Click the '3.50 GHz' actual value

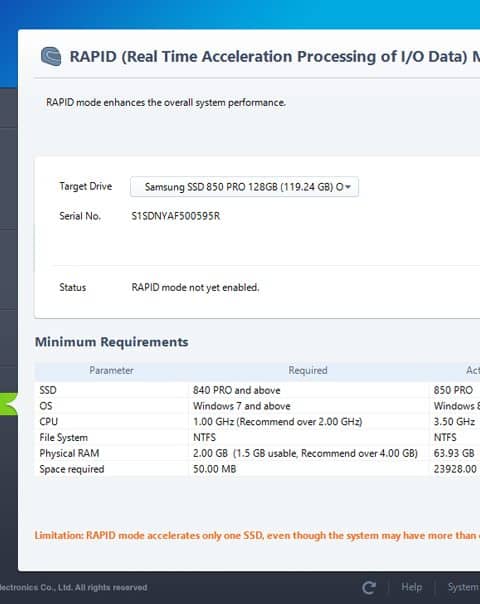pyautogui.click(x=454, y=421)
